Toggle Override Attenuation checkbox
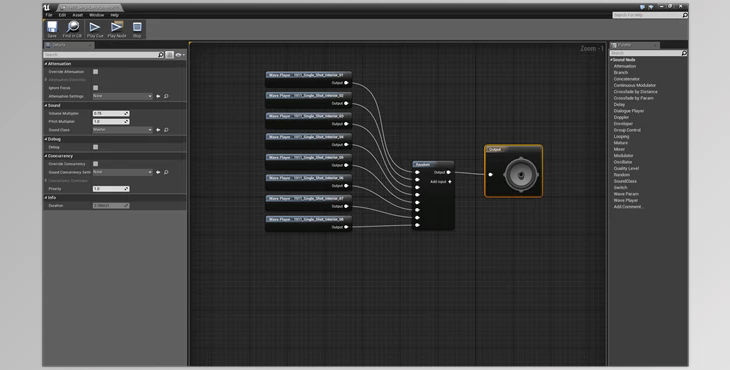 coord(95,72)
